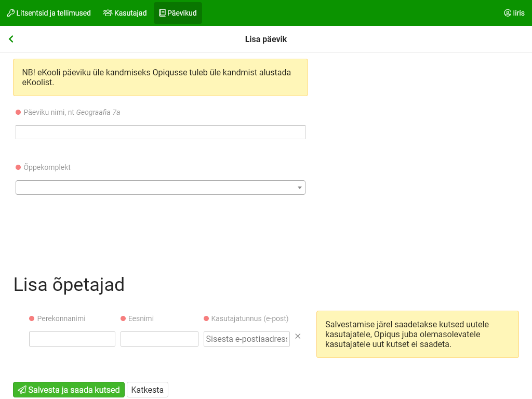
Task: Focus the Päeviku nimi text field
Action: [160, 132]
